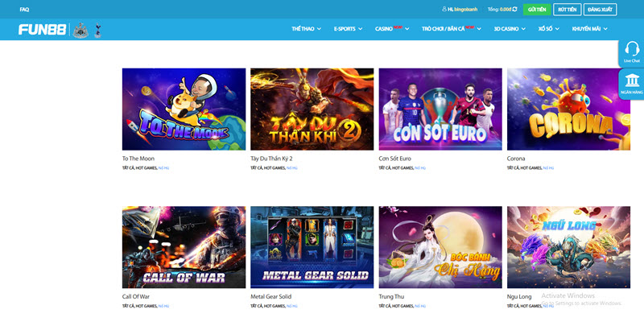The height and width of the screenshot is (322, 644).
Task: Click the Nổ Hũ tag under Call Of War
Action: tap(163, 306)
